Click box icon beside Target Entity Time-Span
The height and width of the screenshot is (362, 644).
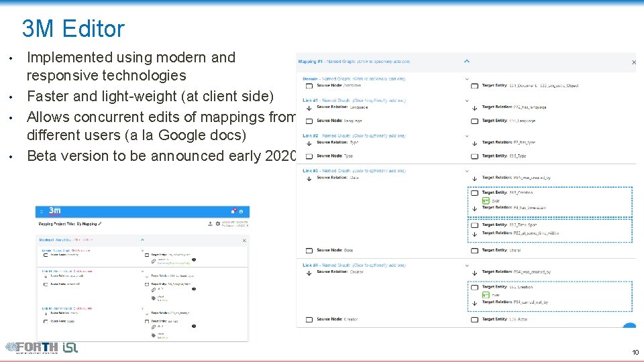coord(474,225)
